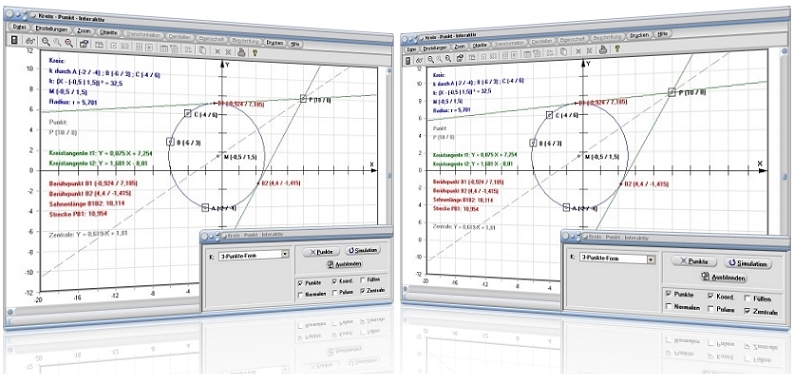Open the Hilfe menu in the left window
This screenshot has height=374, width=794.
point(296,44)
